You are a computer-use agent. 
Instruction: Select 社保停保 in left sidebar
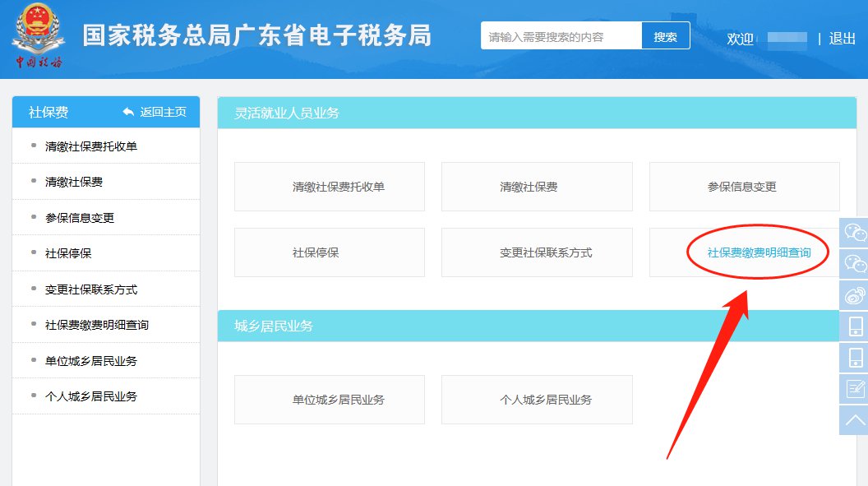(x=68, y=253)
